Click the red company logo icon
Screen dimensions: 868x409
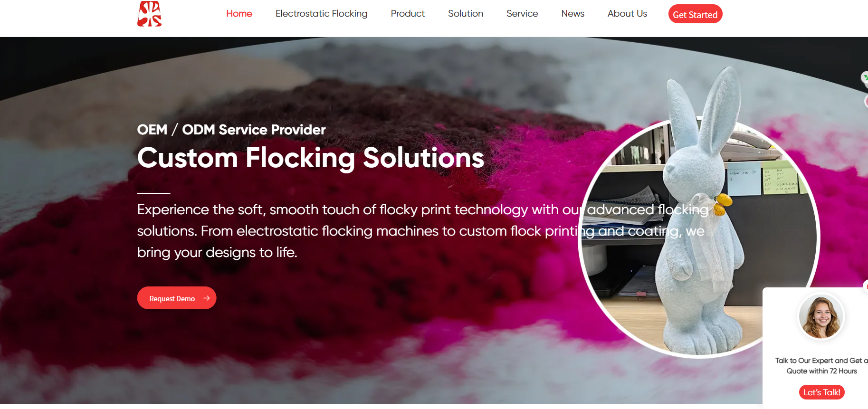point(150,14)
